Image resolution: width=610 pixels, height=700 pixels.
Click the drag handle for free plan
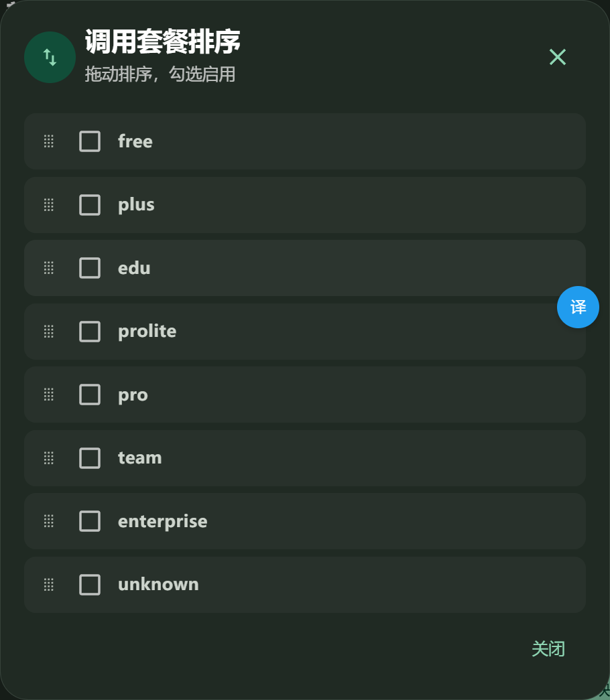49,141
